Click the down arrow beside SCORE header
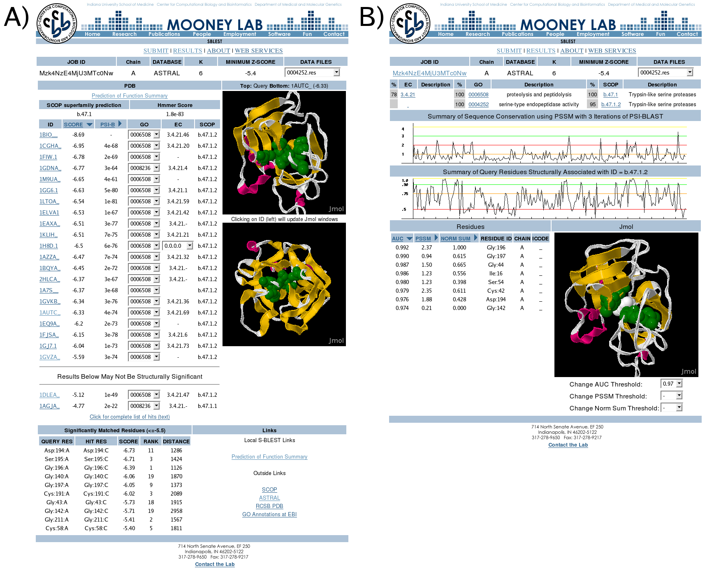The width and height of the screenshot is (728, 573). tap(89, 124)
